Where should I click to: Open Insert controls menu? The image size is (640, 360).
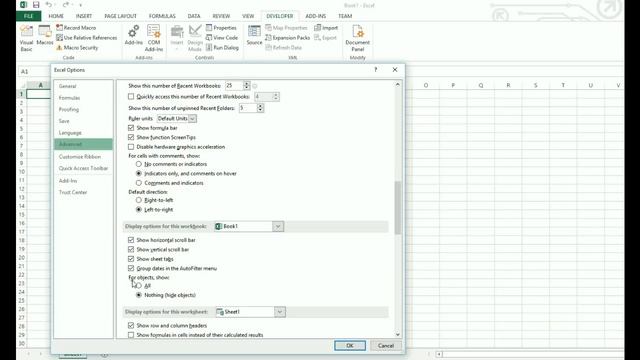point(177,38)
